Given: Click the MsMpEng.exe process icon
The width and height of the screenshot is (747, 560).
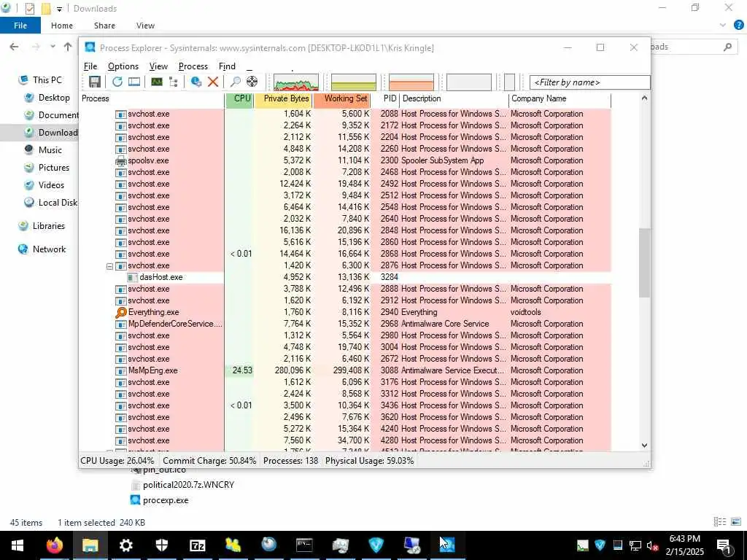Looking at the screenshot, I should pyautogui.click(x=121, y=370).
